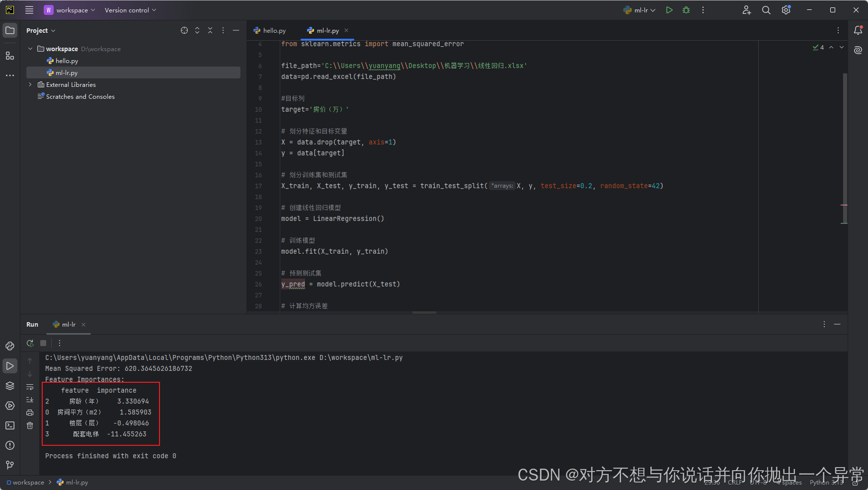This screenshot has width=868, height=490.
Task: Collapse all in Project panel
Action: pyautogui.click(x=210, y=30)
